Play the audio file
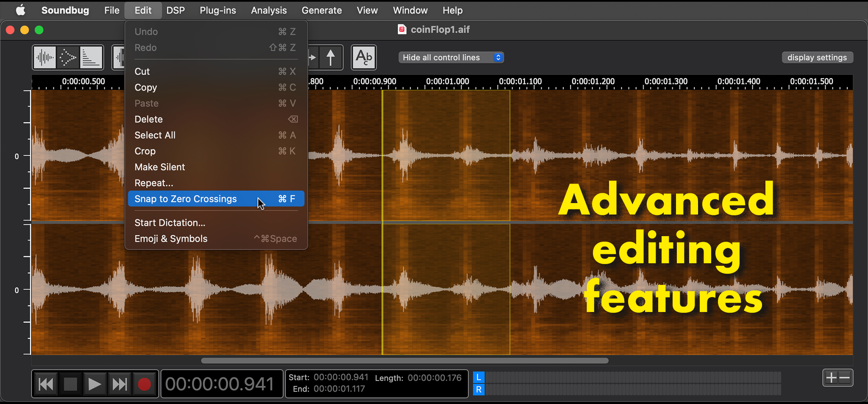868x404 pixels. (x=95, y=384)
